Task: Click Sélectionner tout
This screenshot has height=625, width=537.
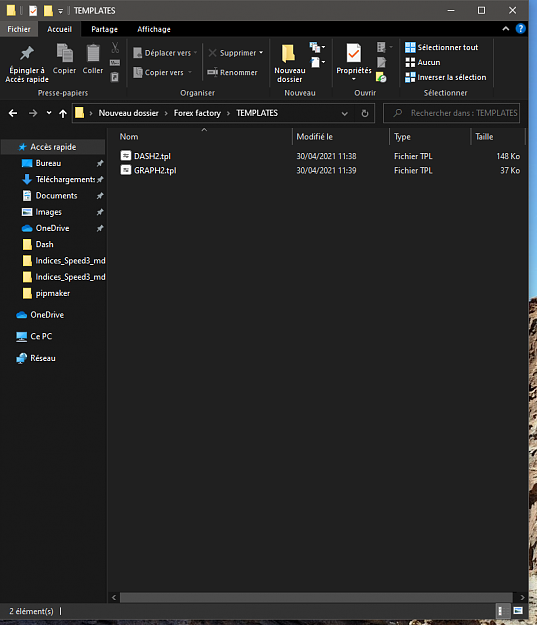Action: click(x=441, y=47)
